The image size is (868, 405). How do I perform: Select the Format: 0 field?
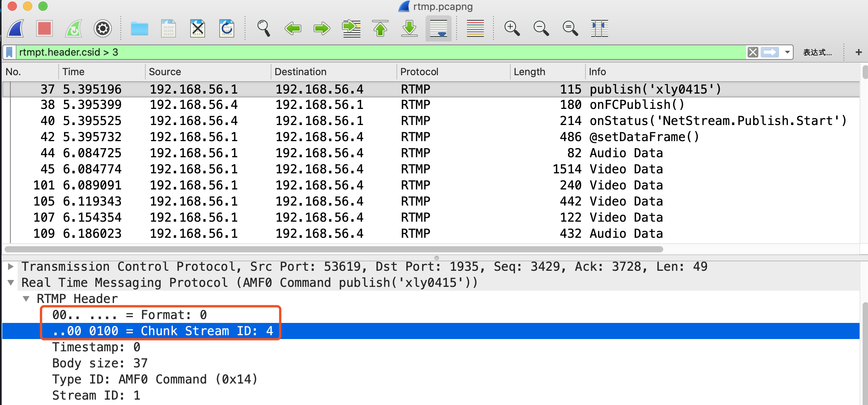point(431,315)
